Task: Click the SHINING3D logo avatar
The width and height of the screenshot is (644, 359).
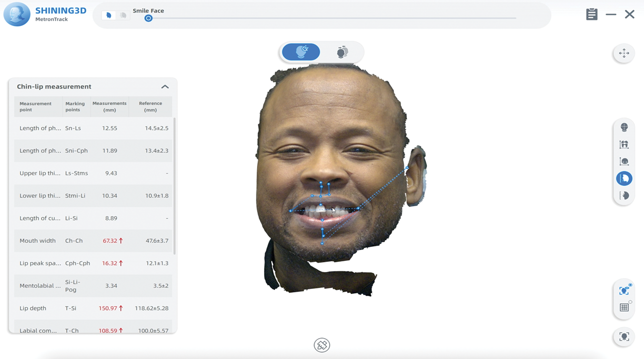Action: click(x=17, y=14)
